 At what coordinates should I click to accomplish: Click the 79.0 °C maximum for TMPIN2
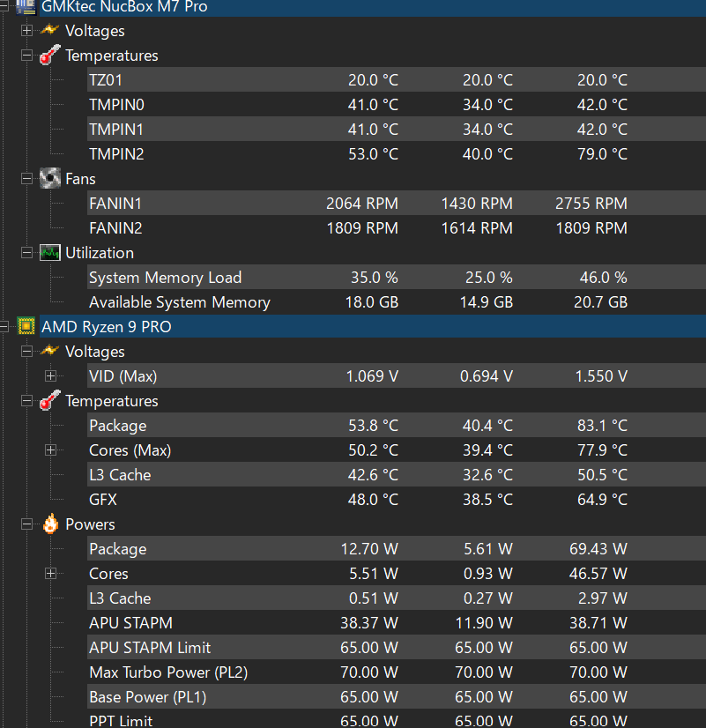(x=602, y=153)
